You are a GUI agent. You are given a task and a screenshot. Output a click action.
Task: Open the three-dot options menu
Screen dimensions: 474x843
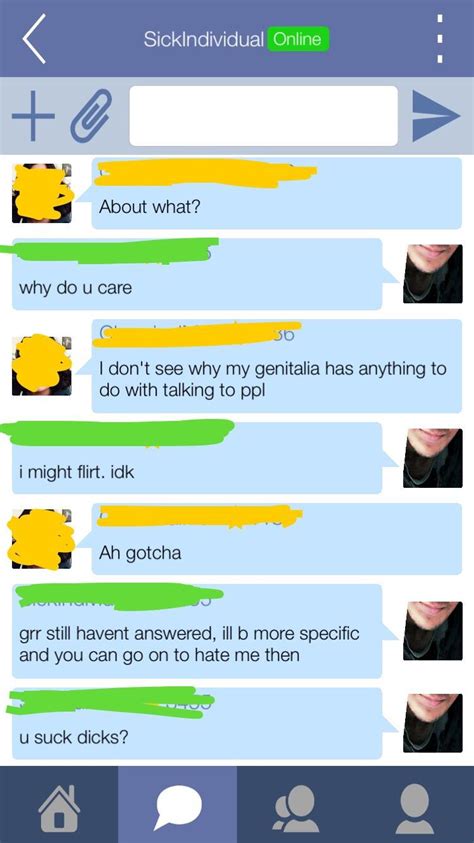[x=440, y=39]
